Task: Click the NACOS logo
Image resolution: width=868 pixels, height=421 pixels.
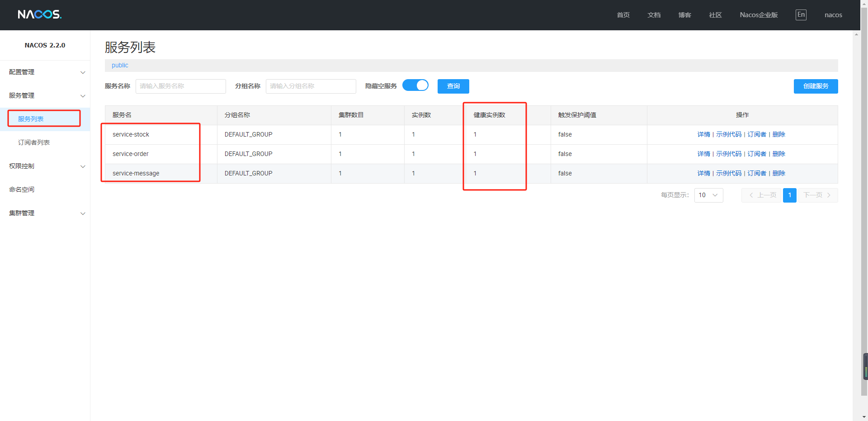Action: point(40,14)
